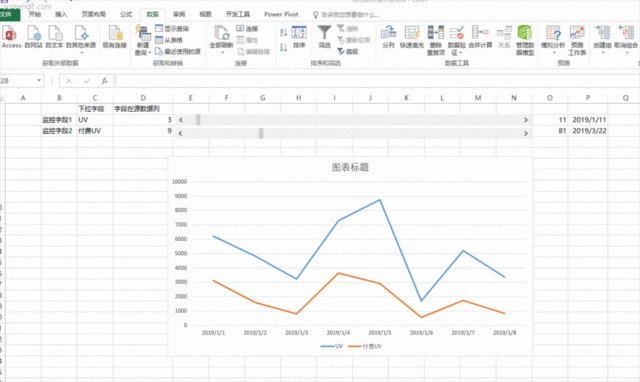Click 创建组 group icon

pos(602,39)
